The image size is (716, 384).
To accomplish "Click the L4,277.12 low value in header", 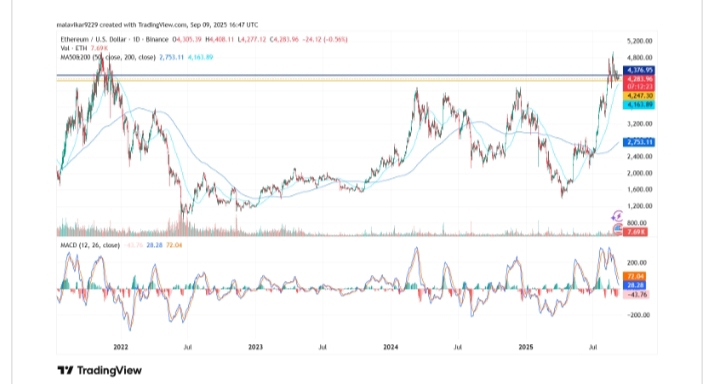I will (252, 40).
